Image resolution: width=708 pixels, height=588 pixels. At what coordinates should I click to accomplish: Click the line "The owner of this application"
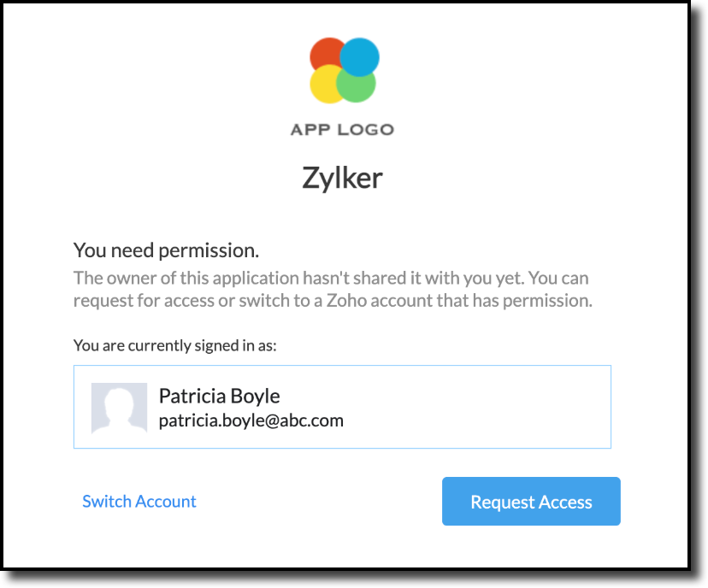330,278
